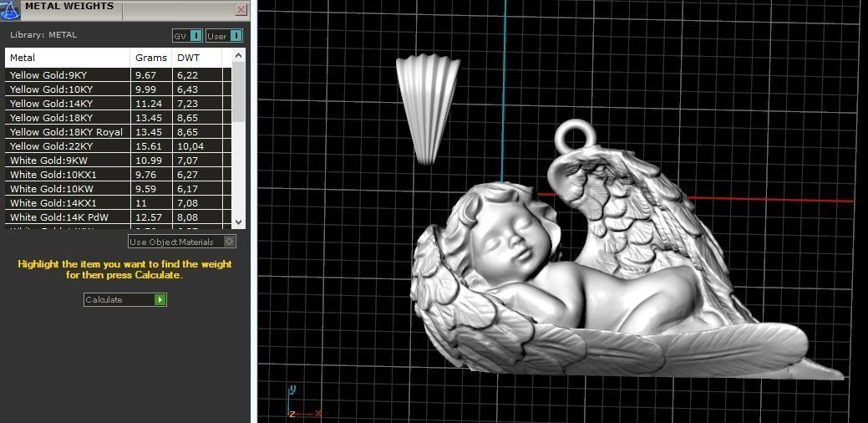This screenshot has width=868, height=423.
Task: Click the Library: METAL label
Action: pos(43,35)
